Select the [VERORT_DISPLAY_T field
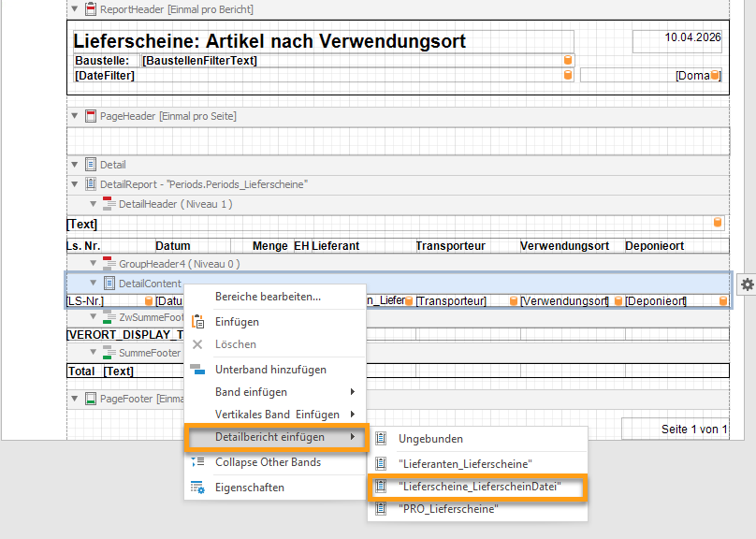 [125, 335]
